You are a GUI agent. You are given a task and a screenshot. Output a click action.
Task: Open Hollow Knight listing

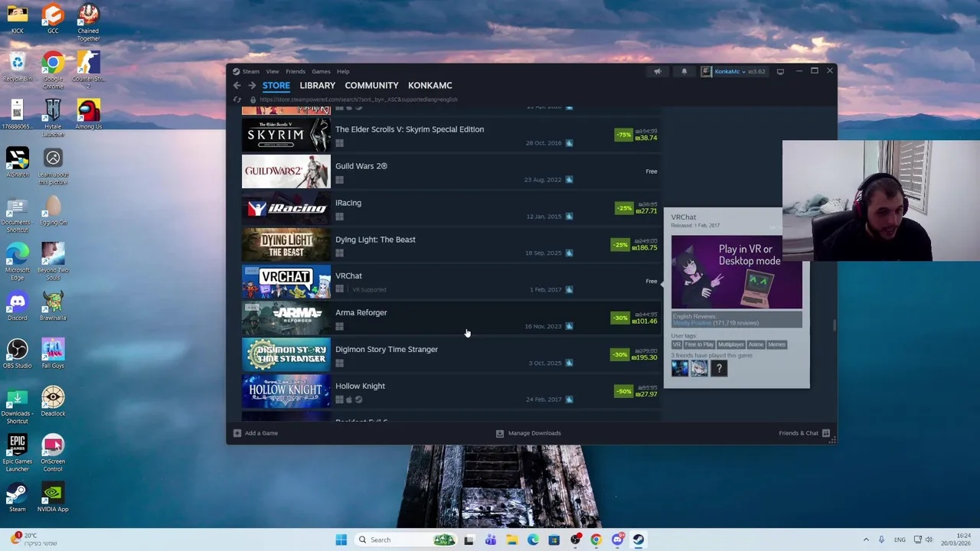pos(451,393)
